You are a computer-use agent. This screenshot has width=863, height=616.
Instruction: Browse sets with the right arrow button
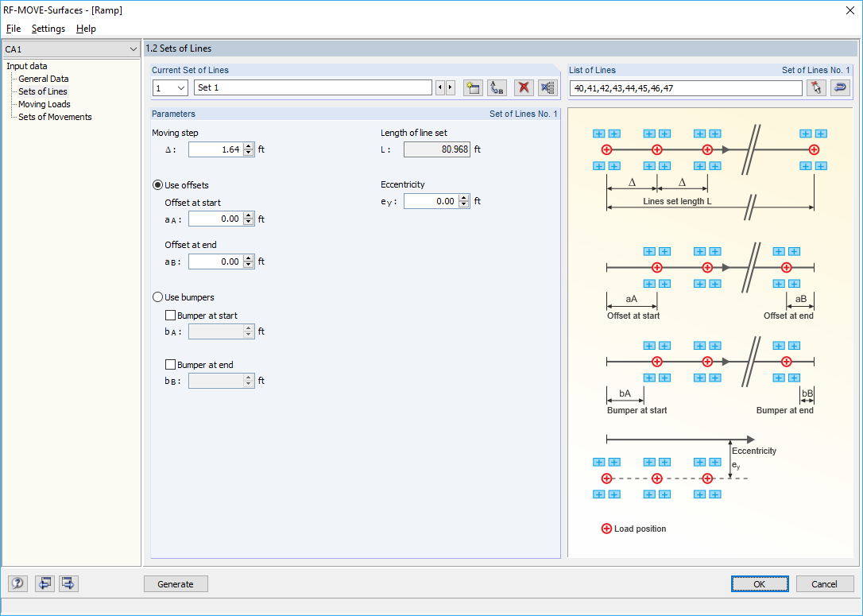tap(450, 87)
